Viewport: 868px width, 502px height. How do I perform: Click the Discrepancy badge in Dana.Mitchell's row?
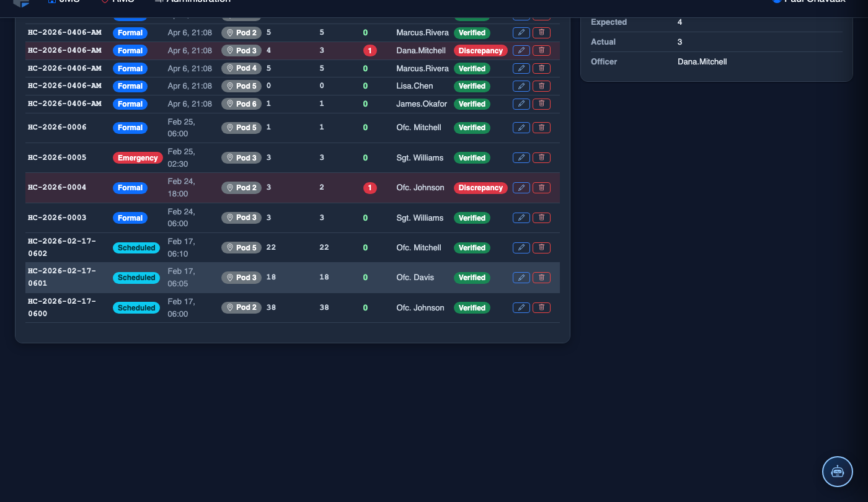(x=480, y=51)
